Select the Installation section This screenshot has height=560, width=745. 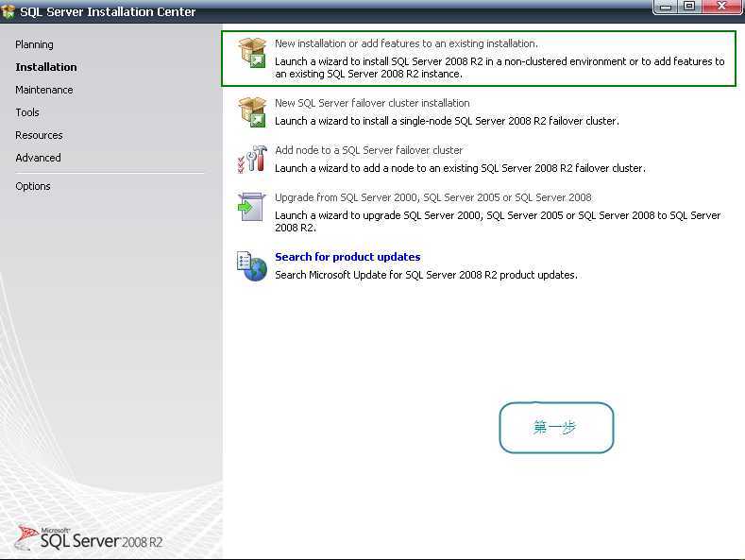pyautogui.click(x=46, y=67)
